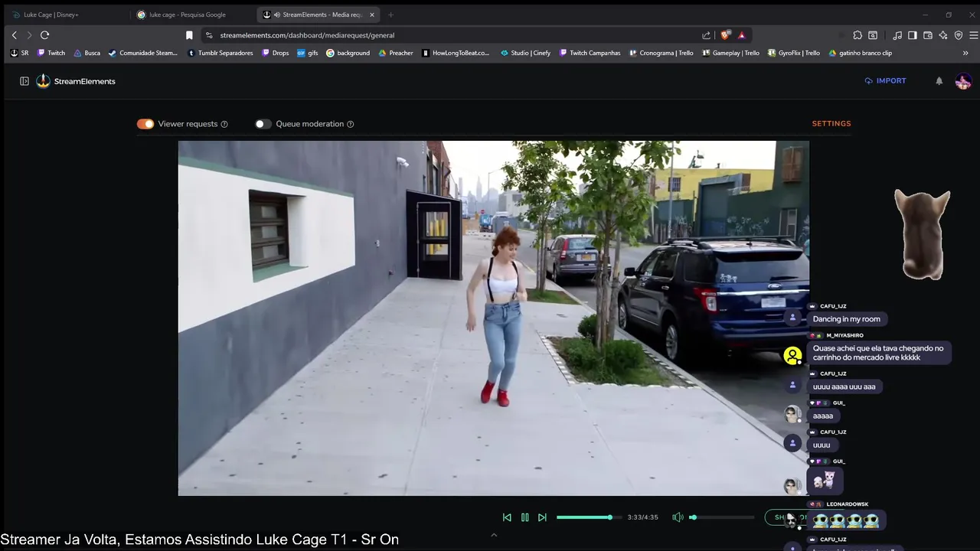Go forward in browser history

[x=29, y=35]
